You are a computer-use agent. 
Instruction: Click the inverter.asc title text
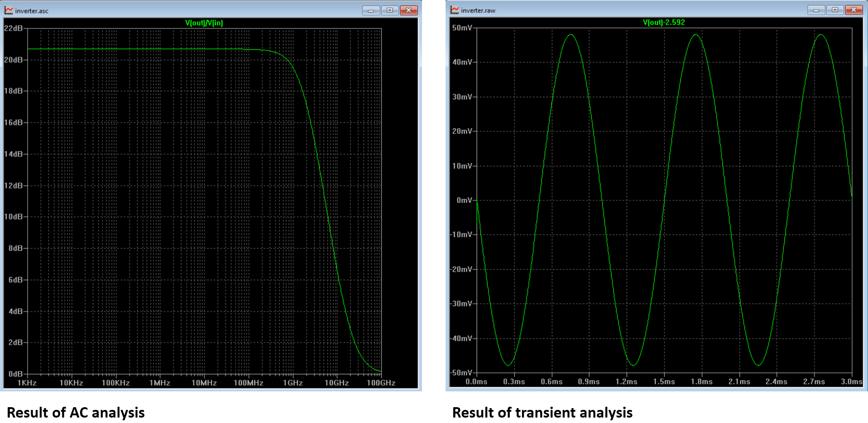click(32, 11)
